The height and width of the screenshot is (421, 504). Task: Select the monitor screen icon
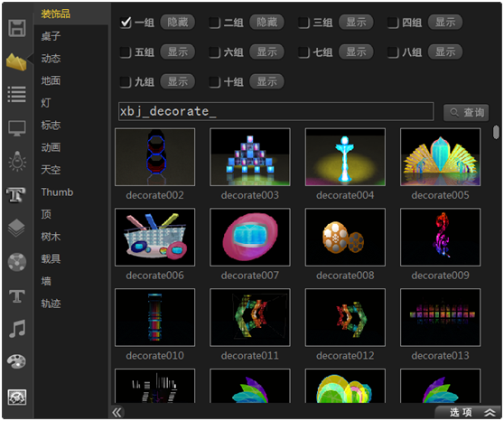pos(17,128)
